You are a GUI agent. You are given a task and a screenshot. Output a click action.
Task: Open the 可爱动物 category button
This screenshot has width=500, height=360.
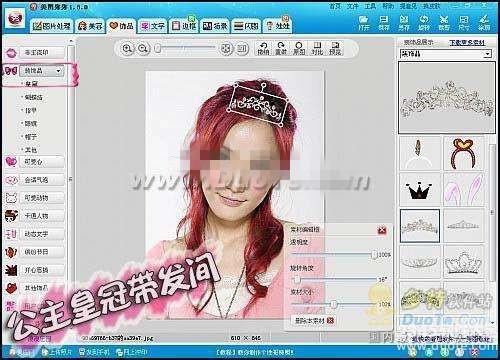click(42, 198)
